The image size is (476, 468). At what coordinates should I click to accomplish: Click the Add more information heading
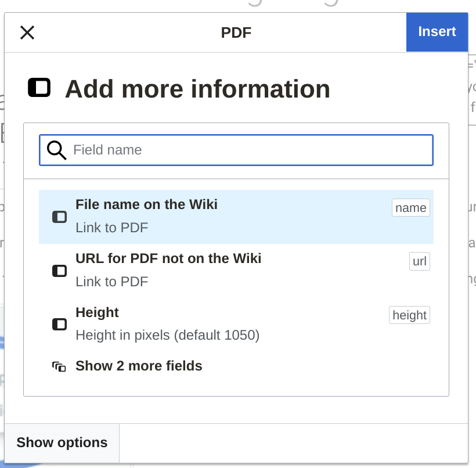click(x=197, y=89)
